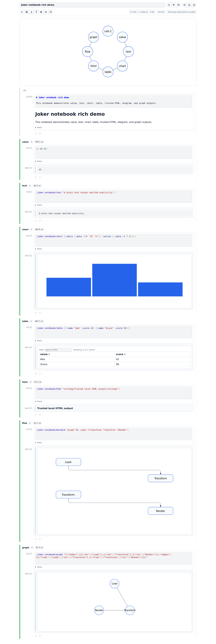The image size is (216, 644).
Task: Click the upload icon in the toolbar
Action: pyautogui.click(x=36, y=12)
